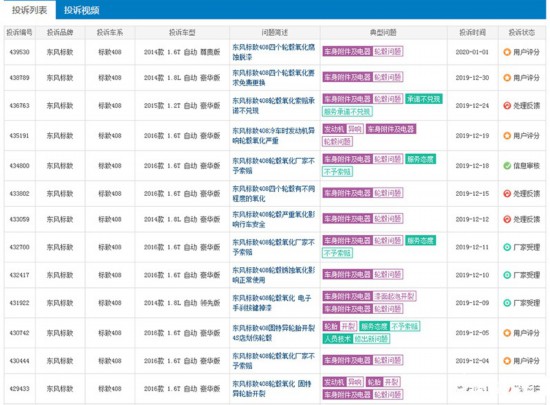This screenshot has width=550, height=405.
Task: Open 影响正常使用 complaint link, row 432417
Action: tap(274, 275)
